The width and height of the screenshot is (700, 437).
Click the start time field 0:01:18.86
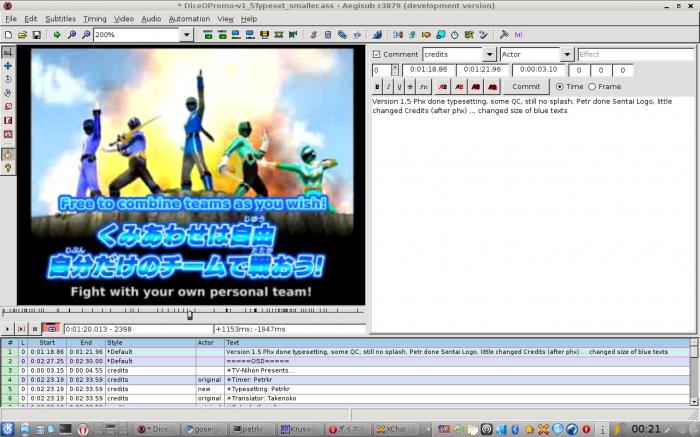click(429, 70)
